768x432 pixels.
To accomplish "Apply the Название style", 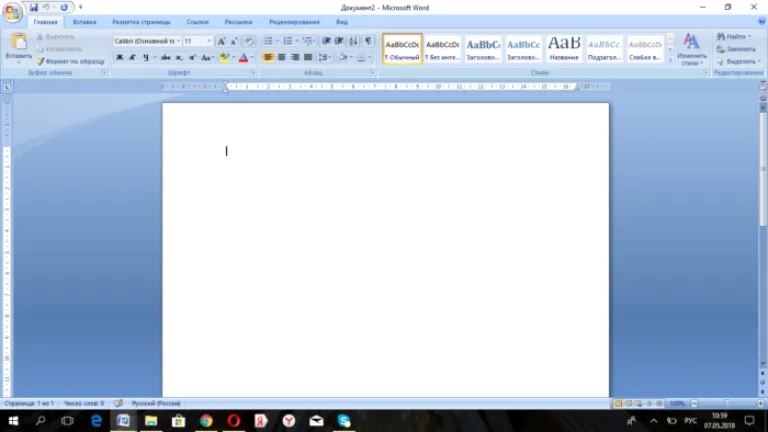I will tap(564, 49).
